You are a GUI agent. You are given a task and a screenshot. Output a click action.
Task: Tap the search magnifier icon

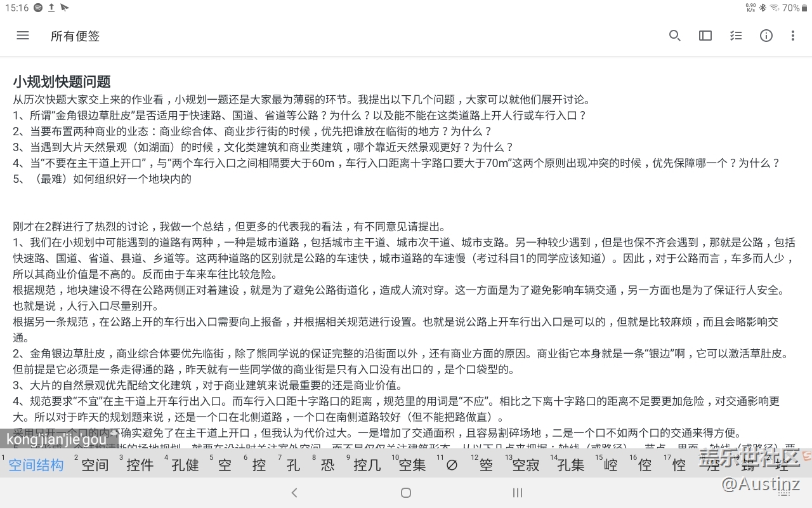point(674,36)
